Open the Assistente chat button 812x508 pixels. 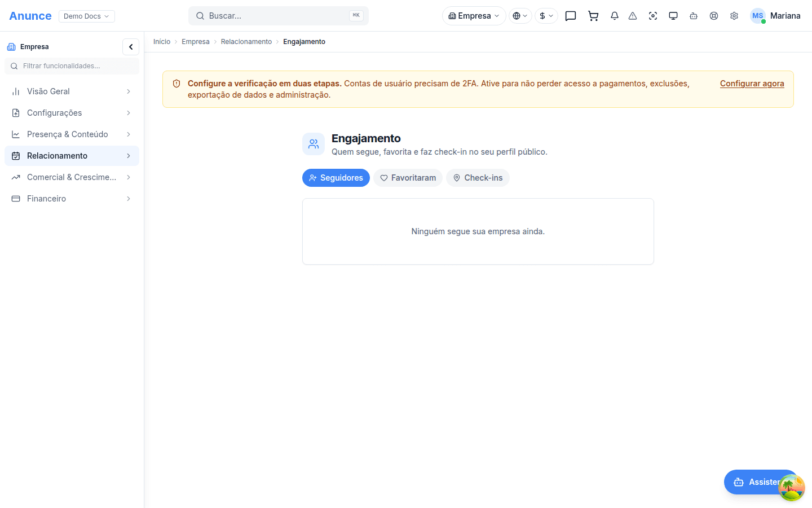[x=761, y=482]
